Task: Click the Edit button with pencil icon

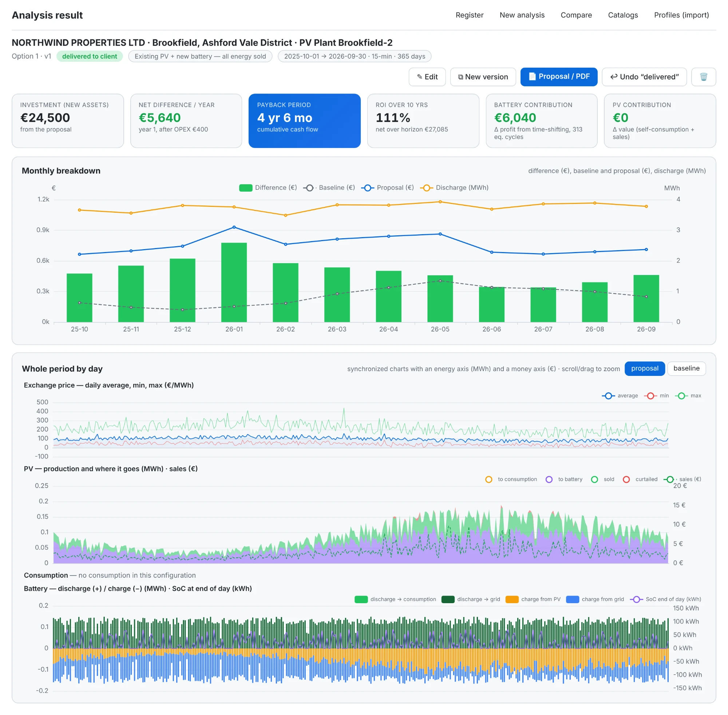Action: (427, 76)
